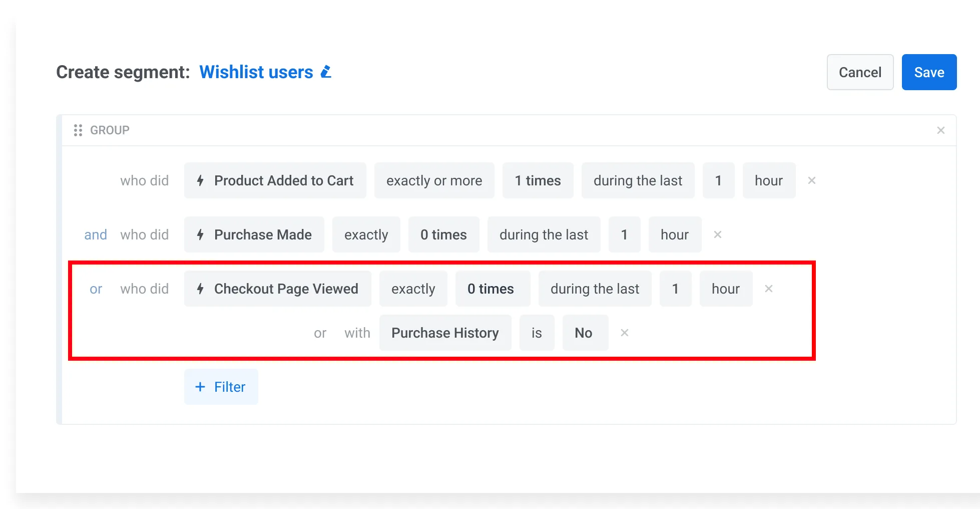Grab the GROUP drag handle icon
The image size is (980, 509).
click(x=78, y=130)
